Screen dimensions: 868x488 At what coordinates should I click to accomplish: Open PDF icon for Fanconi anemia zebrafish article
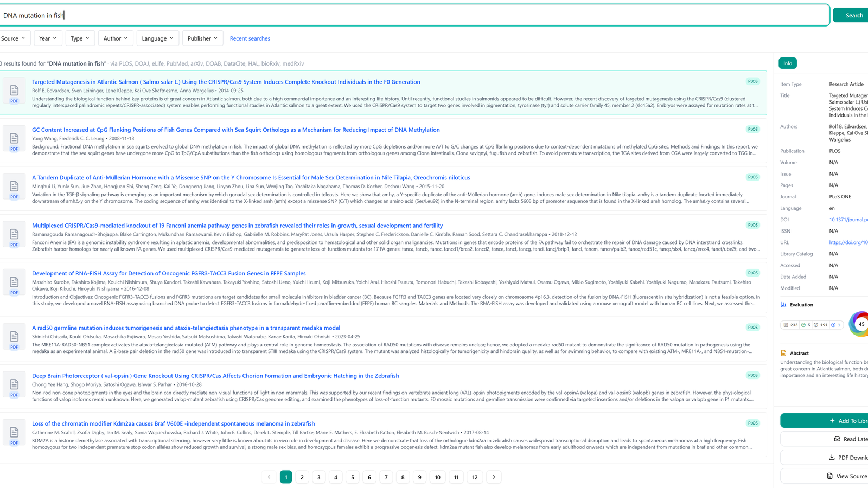pos(14,235)
